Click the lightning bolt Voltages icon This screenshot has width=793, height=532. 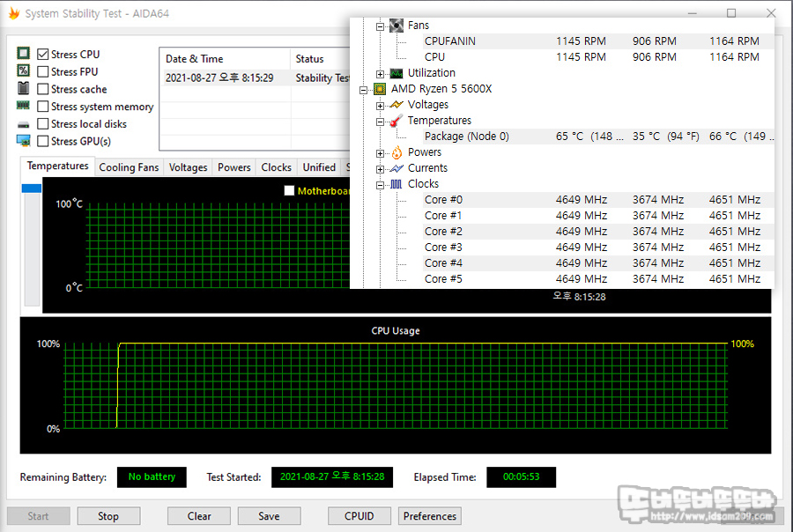[396, 105]
